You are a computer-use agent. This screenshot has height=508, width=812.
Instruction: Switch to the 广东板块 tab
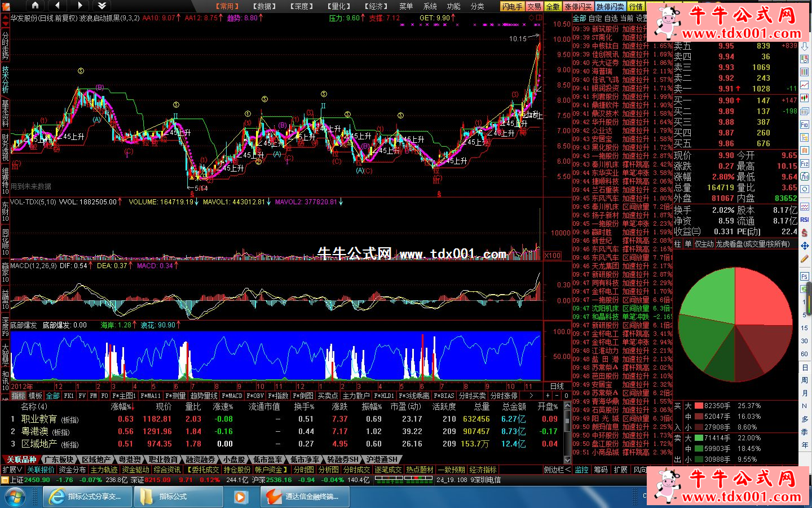click(59, 459)
